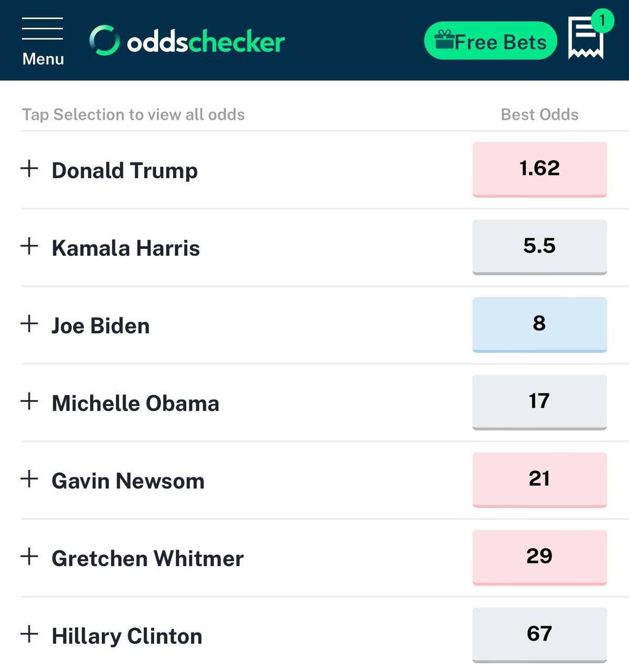Expand Donald Trump plus icon
This screenshot has width=629, height=672.
[x=29, y=169]
